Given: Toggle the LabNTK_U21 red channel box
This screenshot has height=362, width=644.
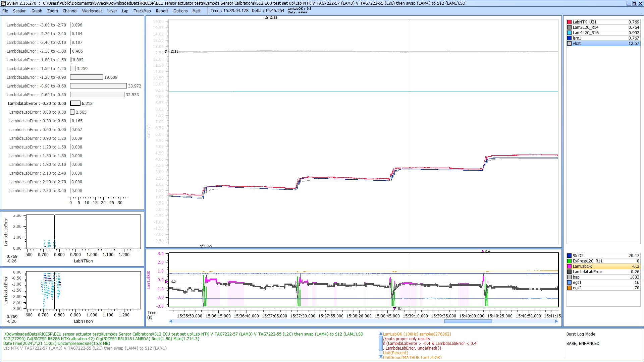Looking at the screenshot, I should click(569, 22).
